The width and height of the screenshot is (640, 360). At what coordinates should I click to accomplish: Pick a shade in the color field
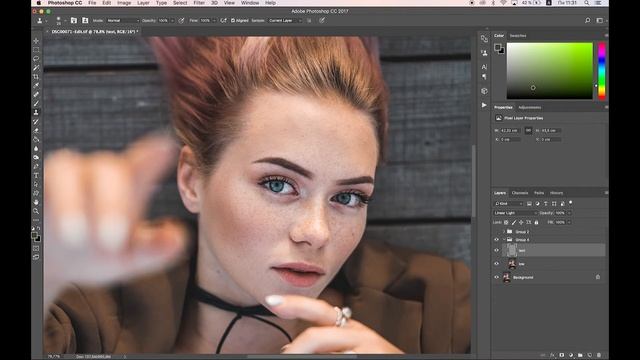tap(549, 71)
